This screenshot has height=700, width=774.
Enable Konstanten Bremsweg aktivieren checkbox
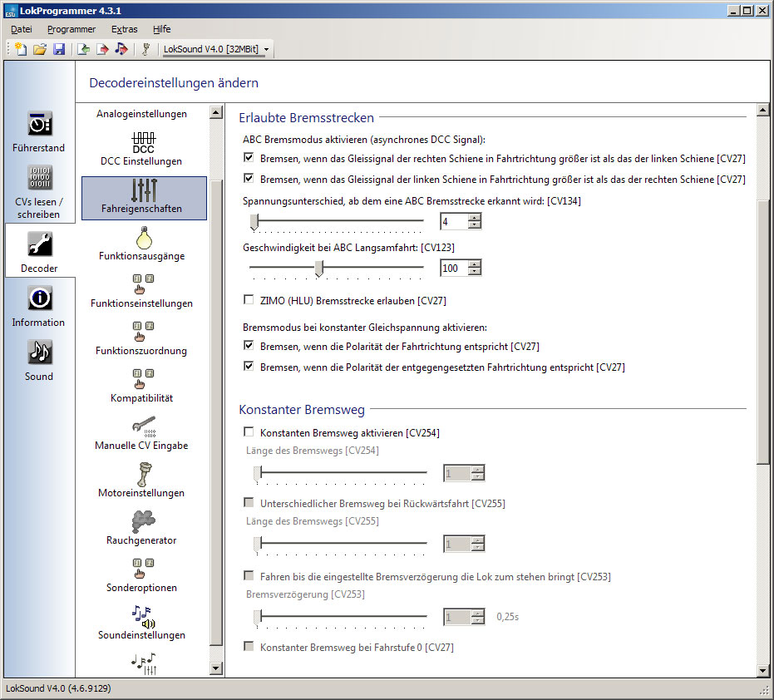coord(249,432)
